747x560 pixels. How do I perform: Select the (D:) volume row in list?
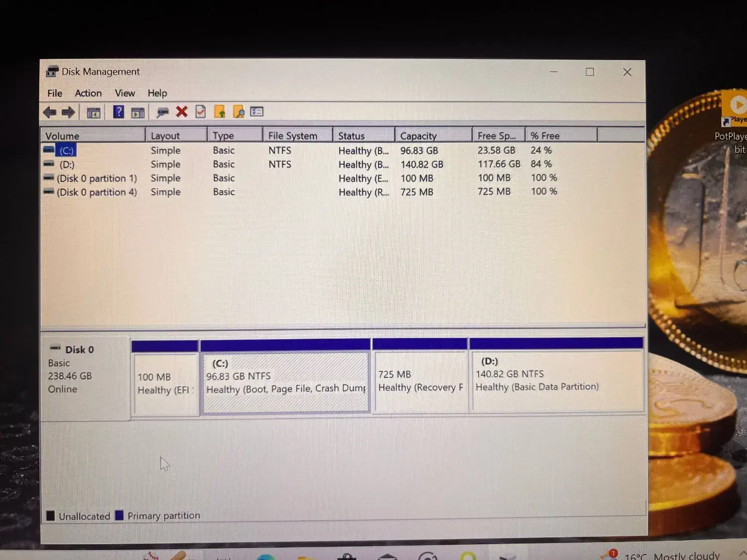67,164
